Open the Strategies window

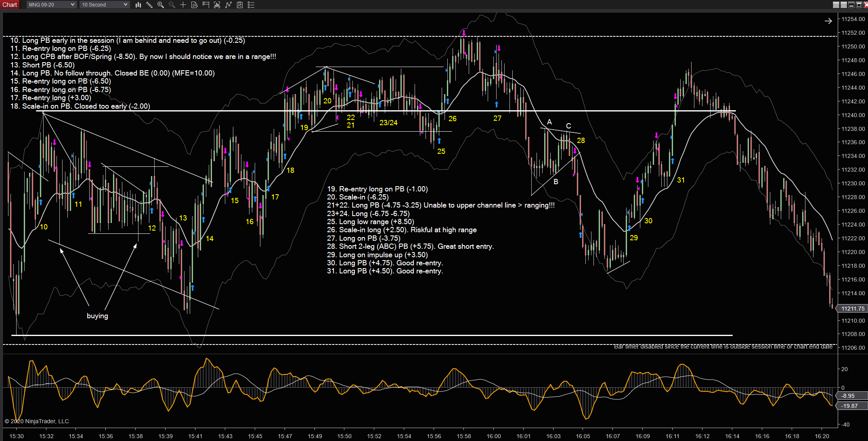pos(239,5)
